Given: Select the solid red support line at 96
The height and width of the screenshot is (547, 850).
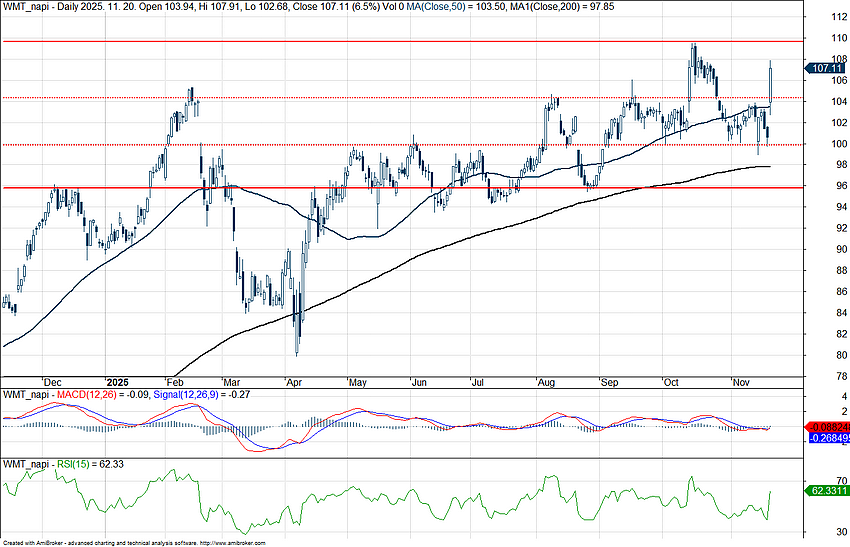Looking at the screenshot, I should click(400, 188).
